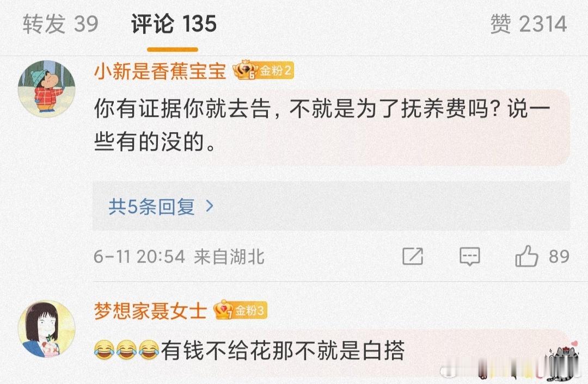Click the cat sticker watermark at bottom right
Image resolution: width=588 pixels, height=384 pixels.
tap(561, 361)
